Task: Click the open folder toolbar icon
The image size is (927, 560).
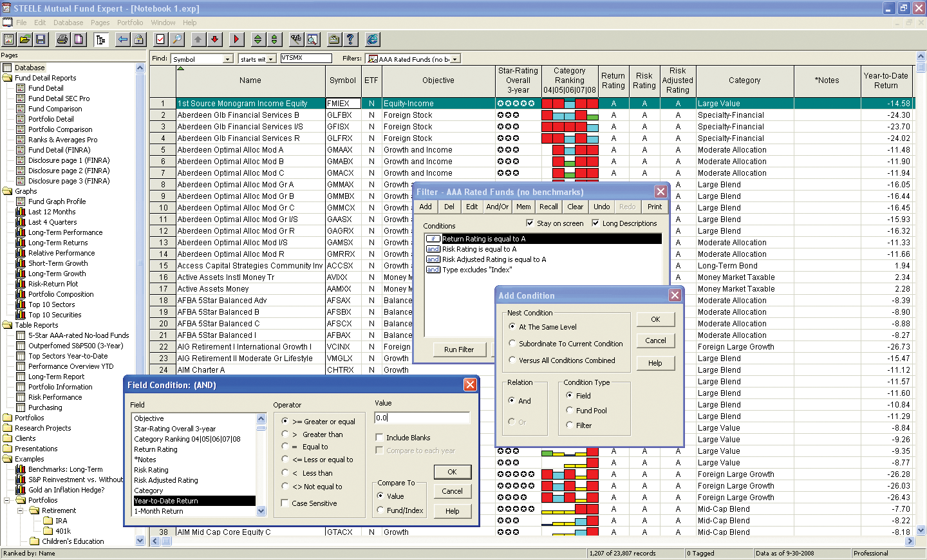Action: [24, 40]
